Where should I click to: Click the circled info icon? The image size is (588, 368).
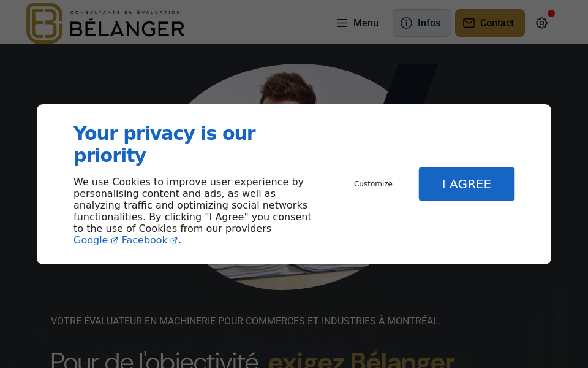pyautogui.click(x=406, y=23)
